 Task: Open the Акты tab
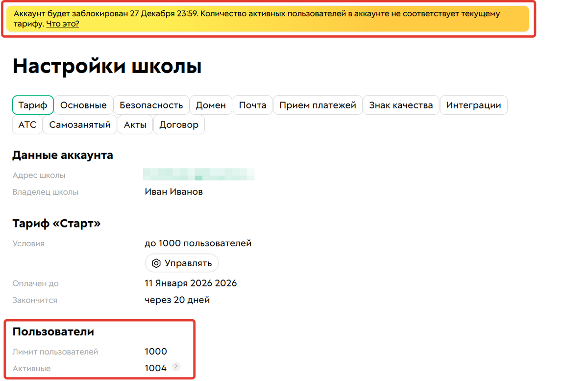pyautogui.click(x=135, y=125)
